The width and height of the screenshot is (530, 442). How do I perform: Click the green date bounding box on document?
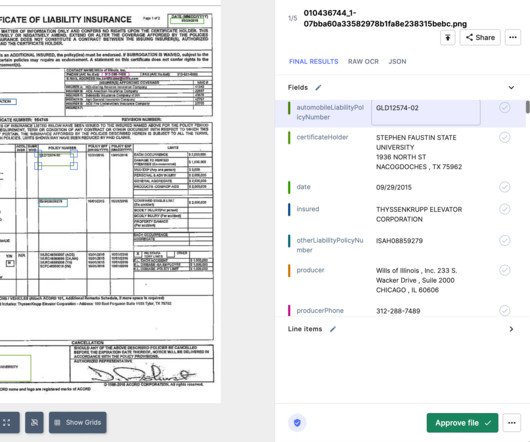click(x=187, y=21)
